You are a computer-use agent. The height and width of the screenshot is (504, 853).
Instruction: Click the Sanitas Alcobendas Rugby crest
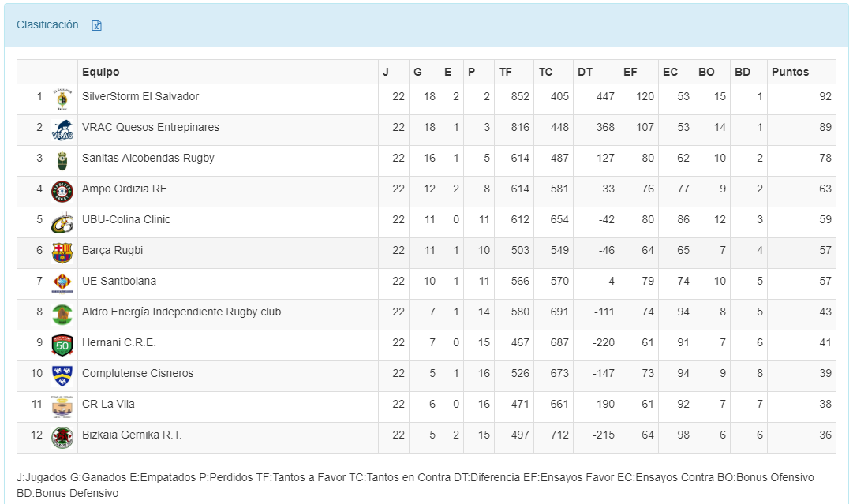click(62, 161)
